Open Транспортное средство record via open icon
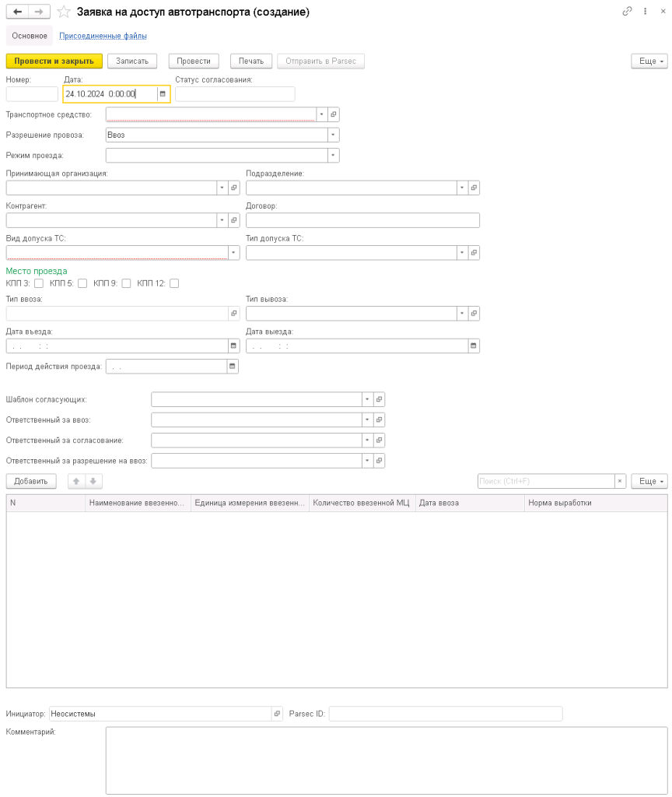 pos(334,114)
